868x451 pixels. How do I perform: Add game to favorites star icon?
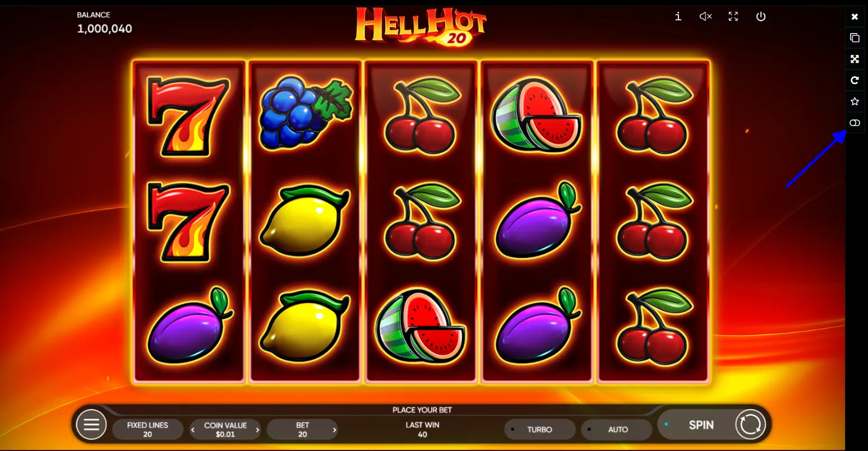pyautogui.click(x=855, y=101)
